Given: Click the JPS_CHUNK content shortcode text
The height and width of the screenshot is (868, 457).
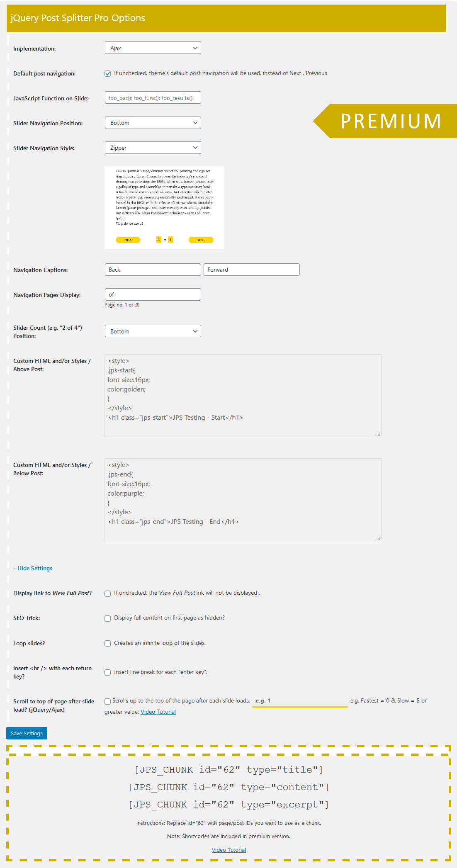Looking at the screenshot, I should point(228,787).
